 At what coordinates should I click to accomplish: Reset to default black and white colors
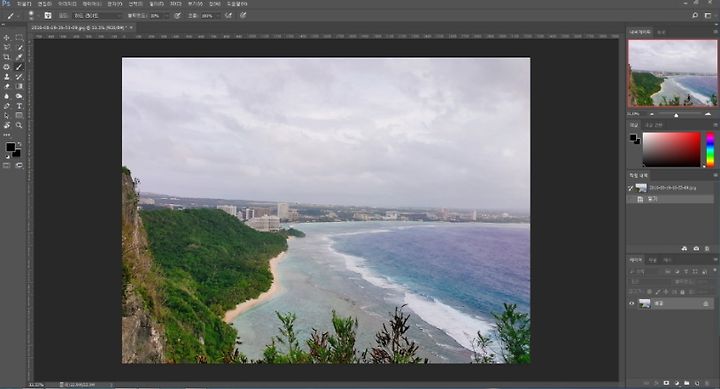click(x=7, y=157)
